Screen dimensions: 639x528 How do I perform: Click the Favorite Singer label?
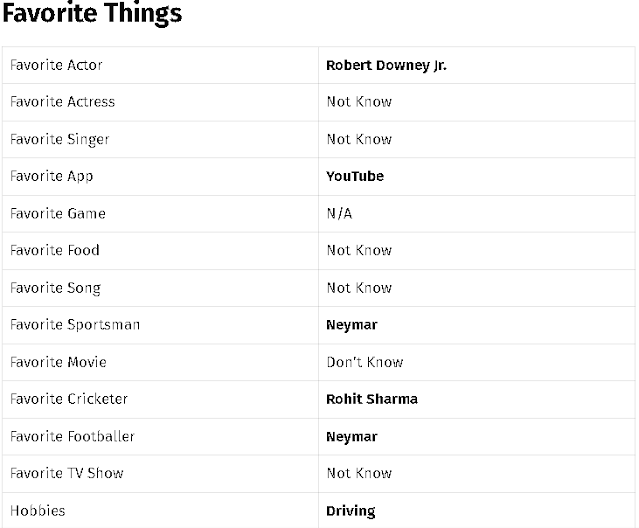coord(59,139)
